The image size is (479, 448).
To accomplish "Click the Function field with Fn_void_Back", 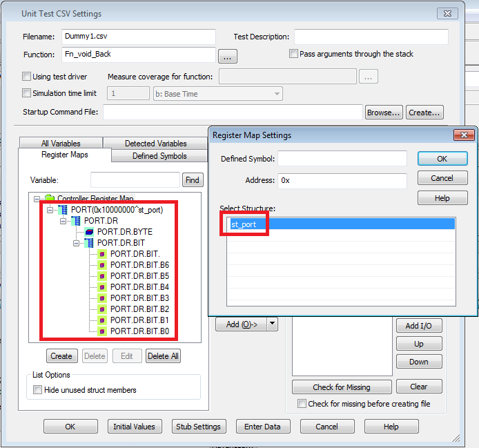I will coord(138,55).
